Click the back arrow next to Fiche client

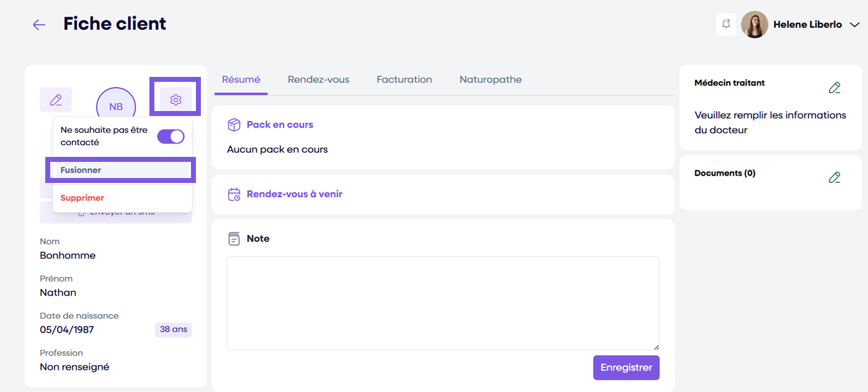[x=39, y=25]
